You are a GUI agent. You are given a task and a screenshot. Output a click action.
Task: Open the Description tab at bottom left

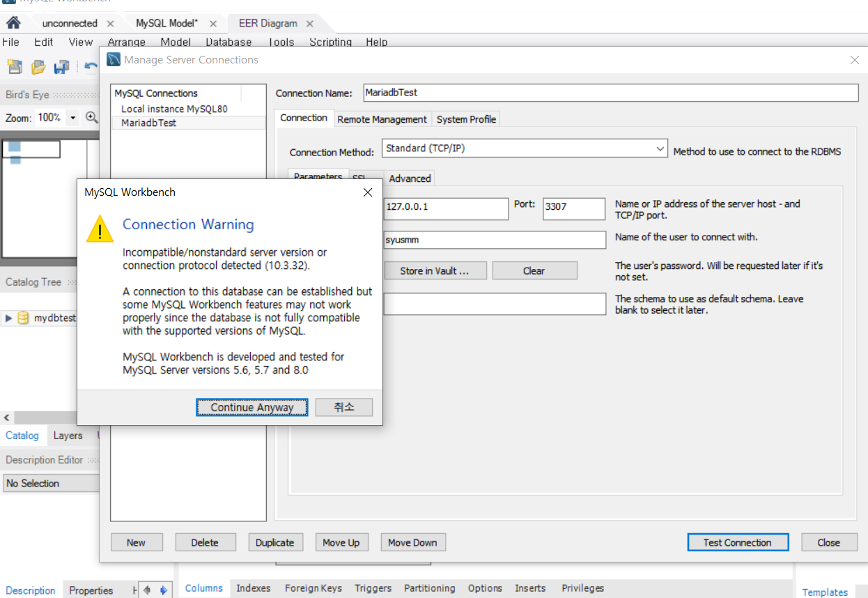point(31,590)
